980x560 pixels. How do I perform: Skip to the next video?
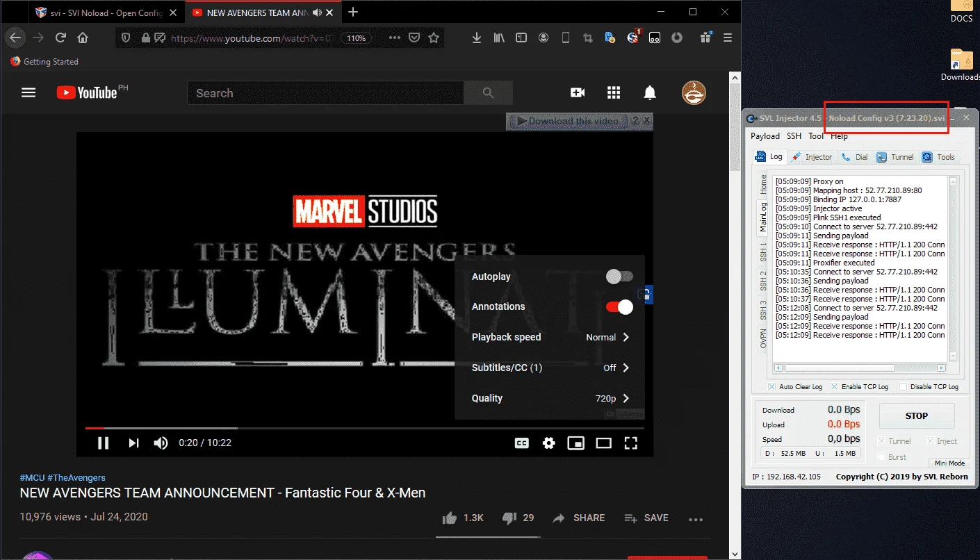[x=133, y=443]
